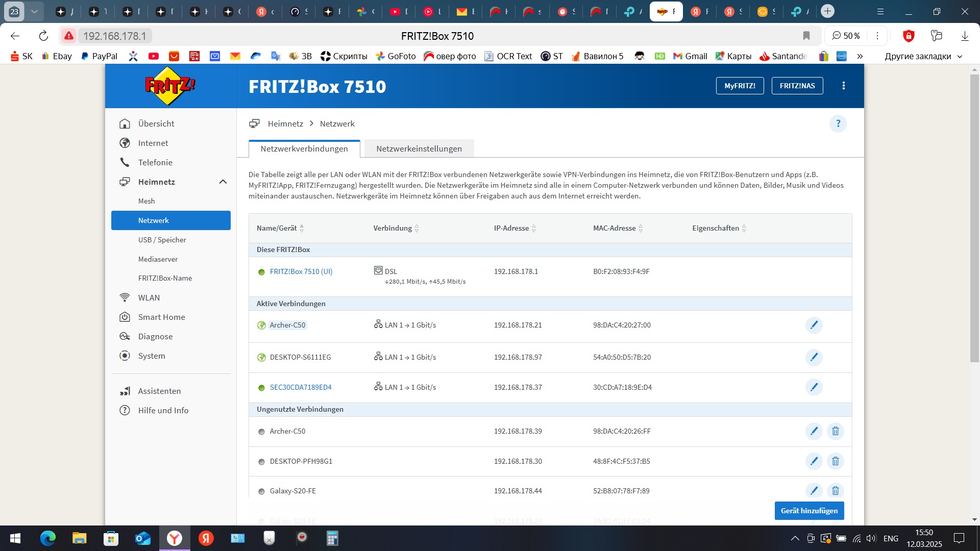The image size is (980, 551).
Task: Edit the Galaxy-S20-FE at 192.168.178.44
Action: click(814, 491)
